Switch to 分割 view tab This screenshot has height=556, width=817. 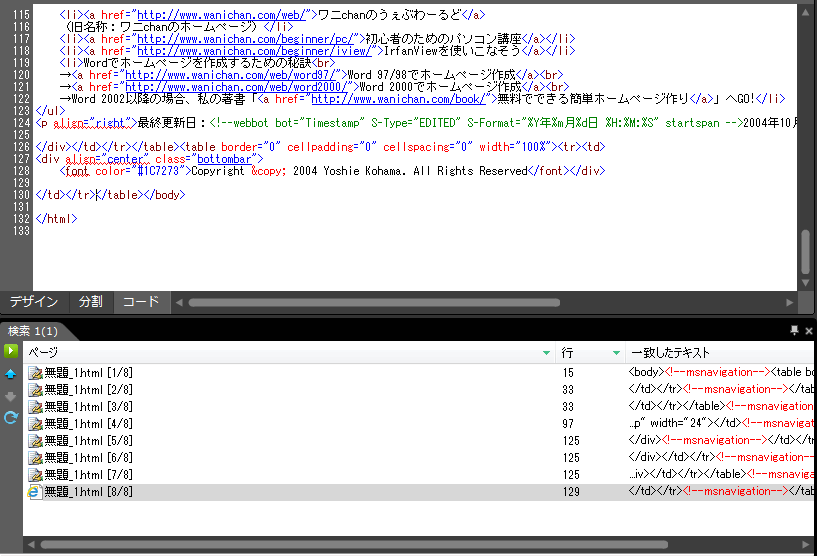click(91, 302)
